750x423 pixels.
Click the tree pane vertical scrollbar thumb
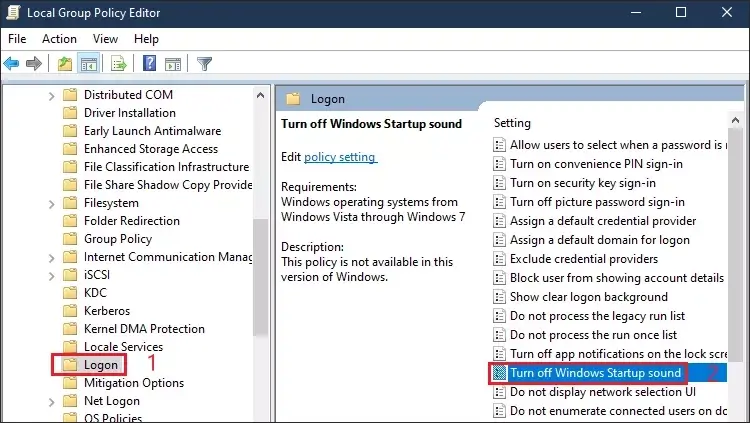click(x=261, y=278)
